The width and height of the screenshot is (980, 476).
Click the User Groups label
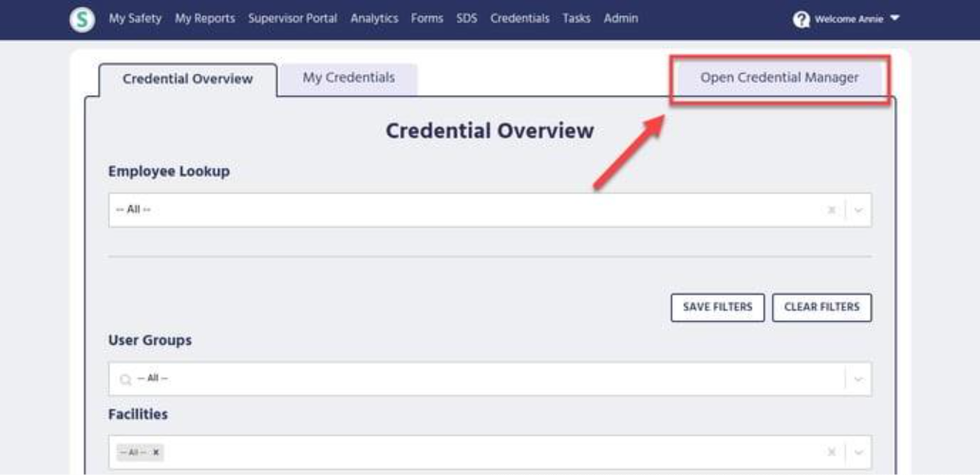tap(150, 341)
